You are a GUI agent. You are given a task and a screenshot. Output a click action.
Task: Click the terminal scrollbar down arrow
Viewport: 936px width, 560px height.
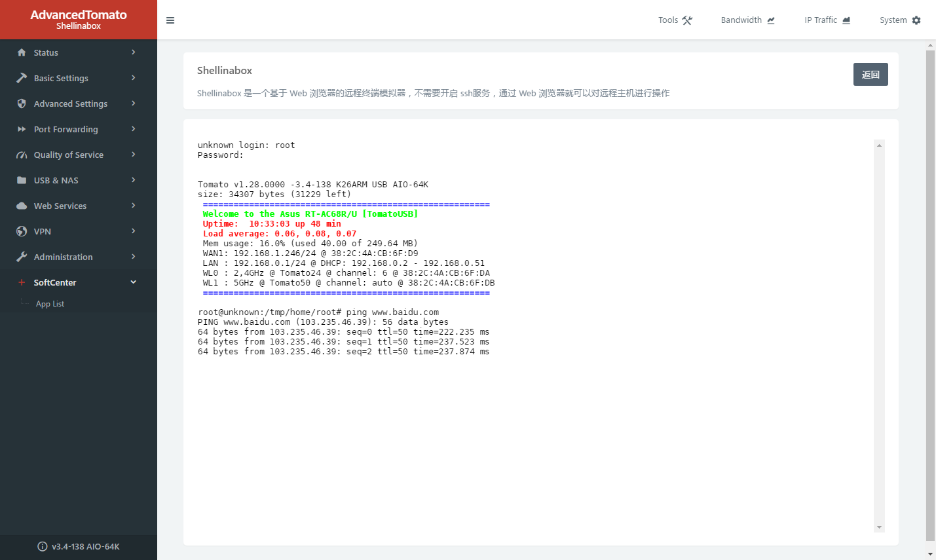click(879, 527)
